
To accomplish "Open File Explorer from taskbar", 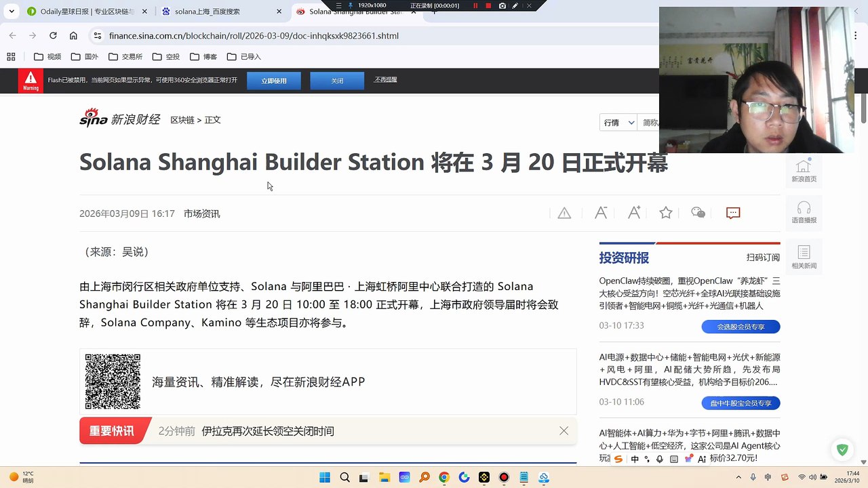I will tap(384, 477).
